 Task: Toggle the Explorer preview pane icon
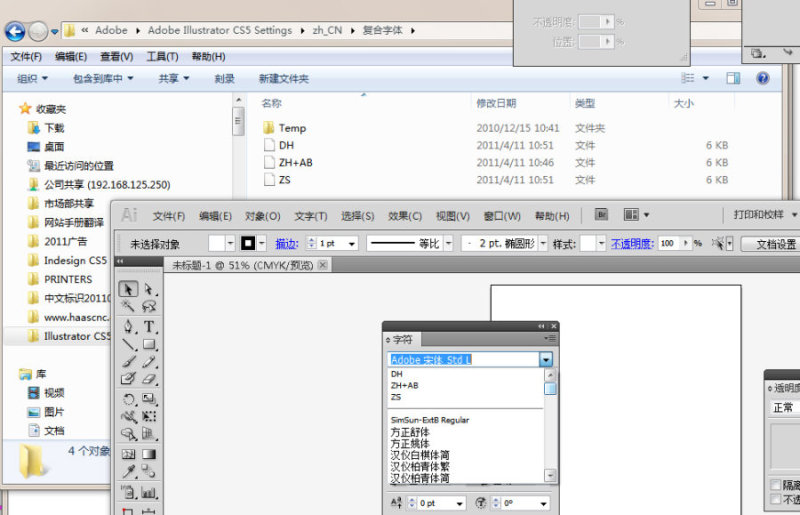click(733, 78)
